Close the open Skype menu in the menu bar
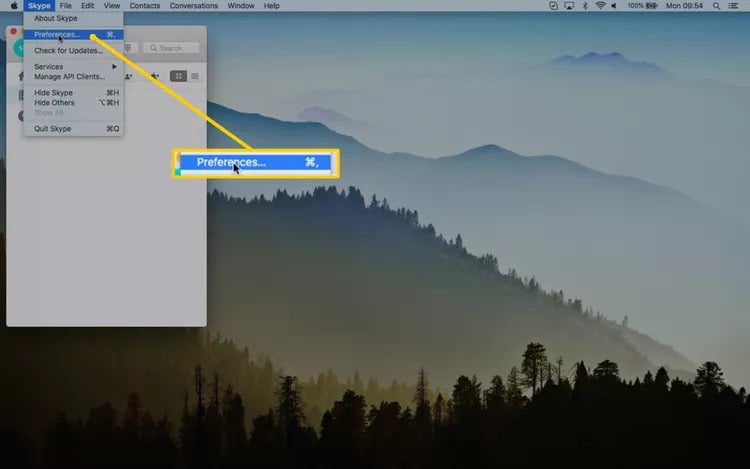 [x=39, y=6]
